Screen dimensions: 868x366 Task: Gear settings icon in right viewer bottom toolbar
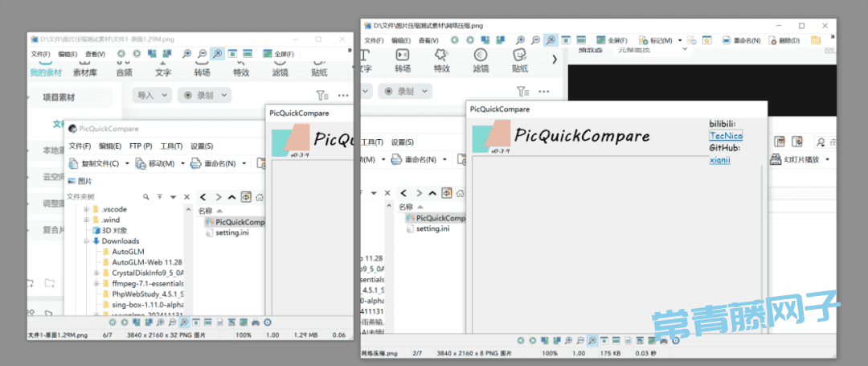[x=675, y=340]
